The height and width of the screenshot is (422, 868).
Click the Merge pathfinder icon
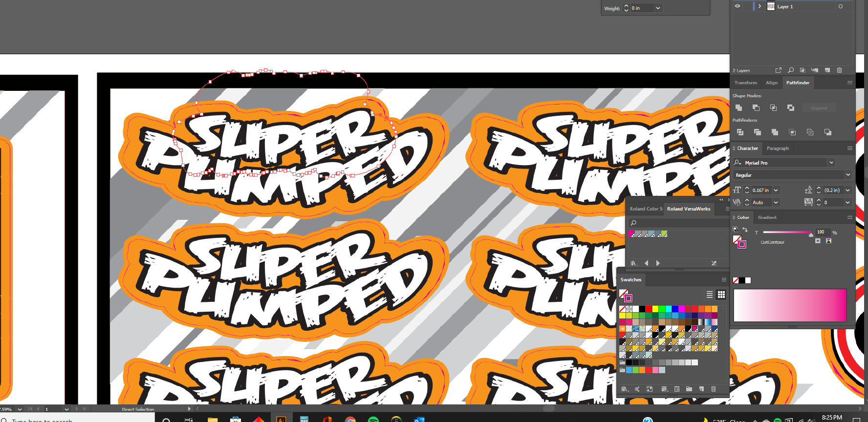[x=775, y=132]
